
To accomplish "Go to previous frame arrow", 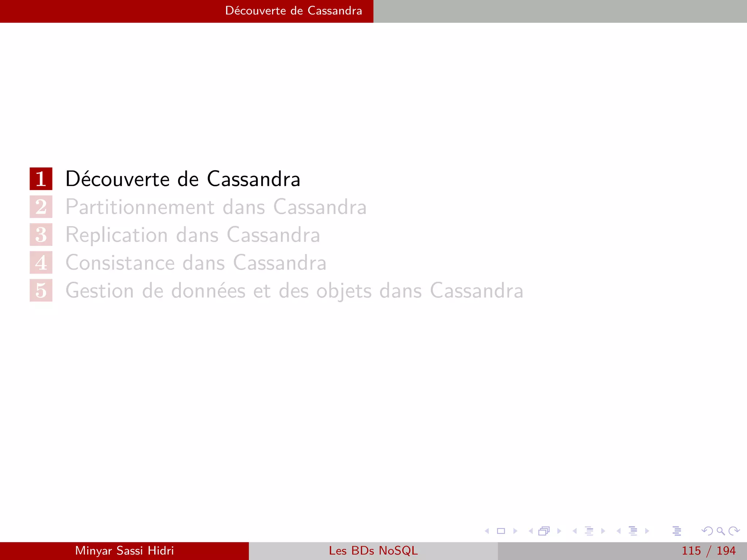I will pos(531,531).
